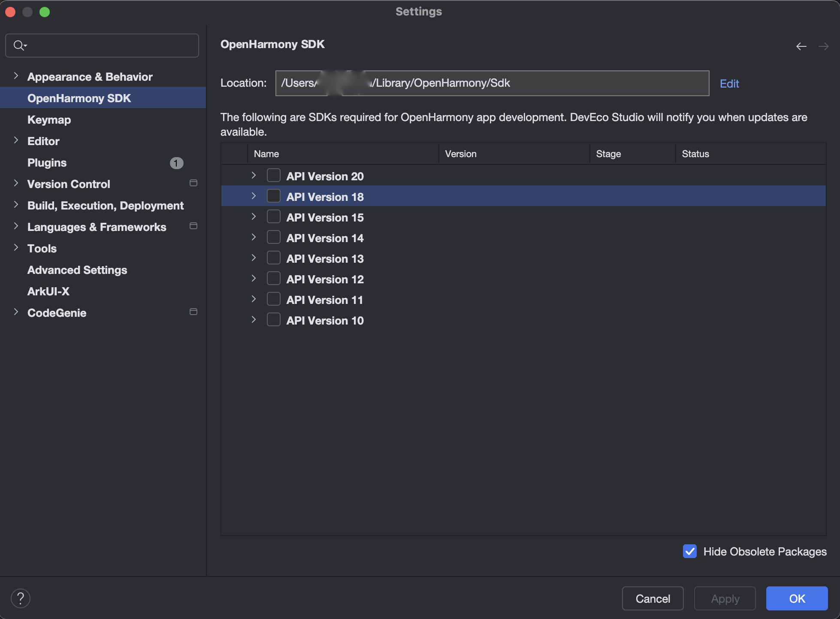Click the help question mark icon

pos(20,598)
